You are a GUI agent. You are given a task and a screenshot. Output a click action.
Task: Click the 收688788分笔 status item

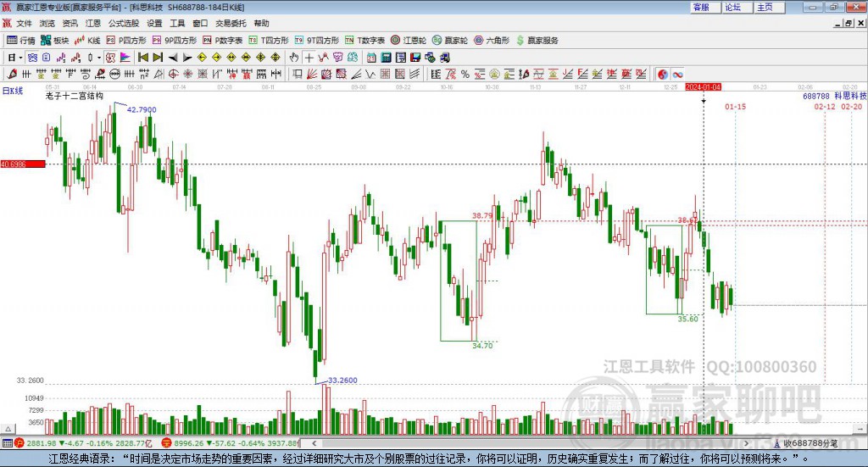point(806,443)
